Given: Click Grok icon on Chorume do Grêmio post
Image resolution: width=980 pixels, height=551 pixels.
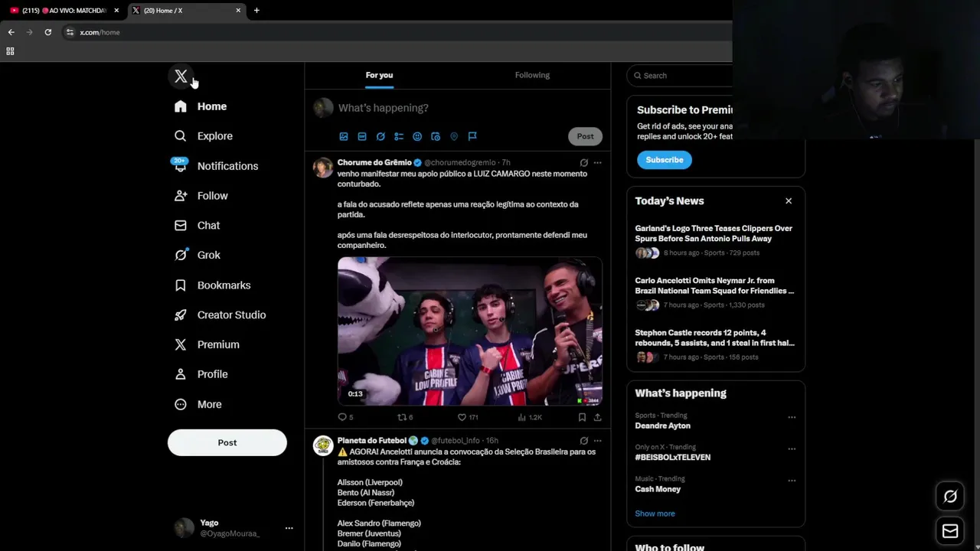Looking at the screenshot, I should (584, 162).
